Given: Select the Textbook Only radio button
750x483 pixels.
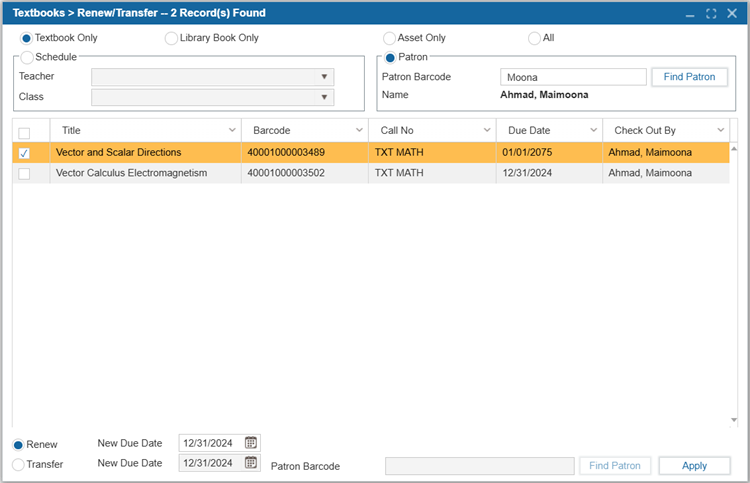Looking at the screenshot, I should coord(26,38).
